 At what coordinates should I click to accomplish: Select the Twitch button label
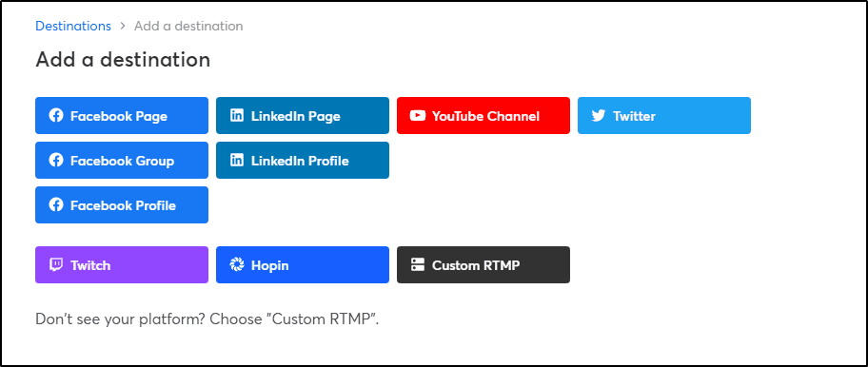pyautogui.click(x=90, y=265)
